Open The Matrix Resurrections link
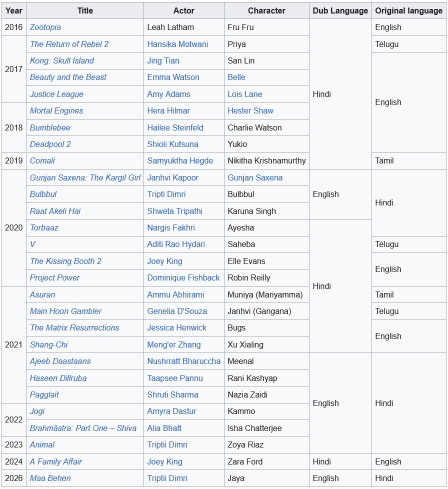The height and width of the screenshot is (489, 448). [x=74, y=327]
